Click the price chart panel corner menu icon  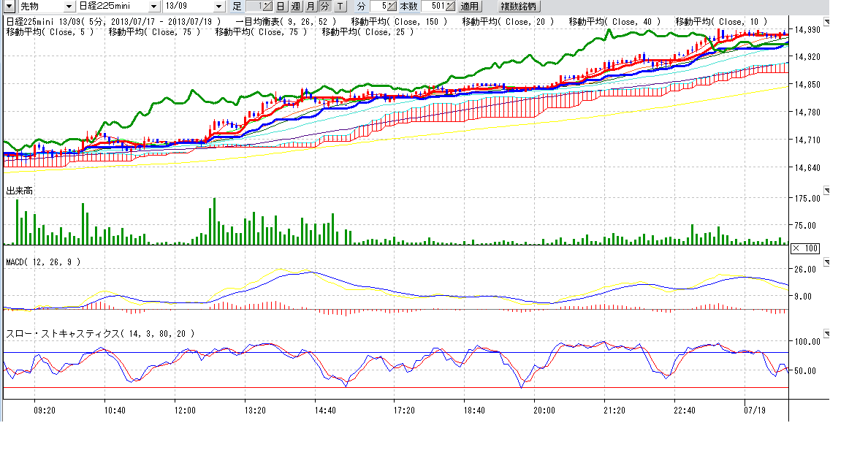click(x=826, y=20)
